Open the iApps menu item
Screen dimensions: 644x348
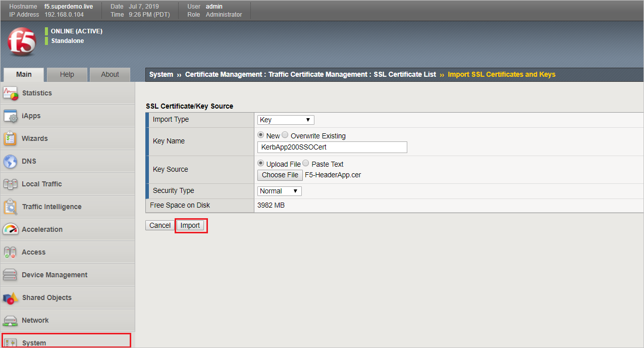68,116
